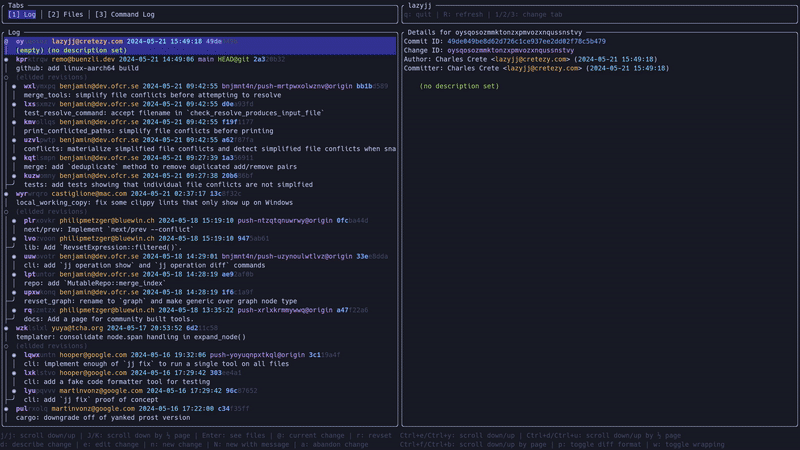Click graph node for commit kpr
This screenshot has height=450, width=800.
8,59
